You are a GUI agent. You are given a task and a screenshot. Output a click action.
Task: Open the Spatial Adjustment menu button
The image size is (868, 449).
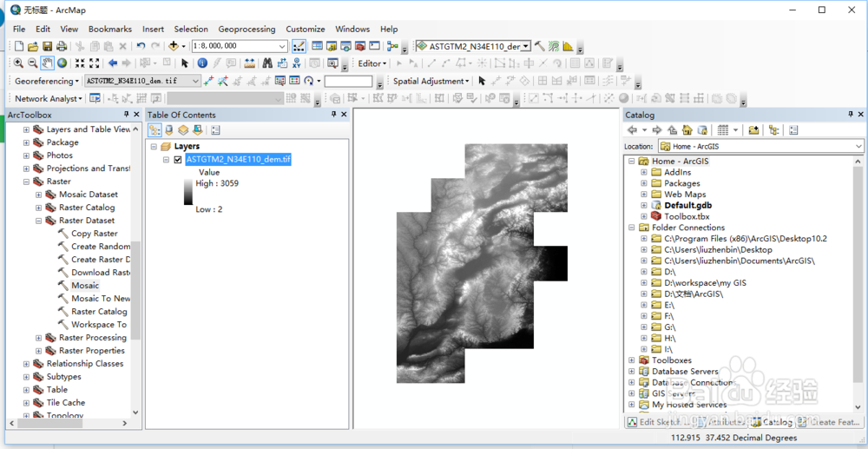(x=431, y=81)
